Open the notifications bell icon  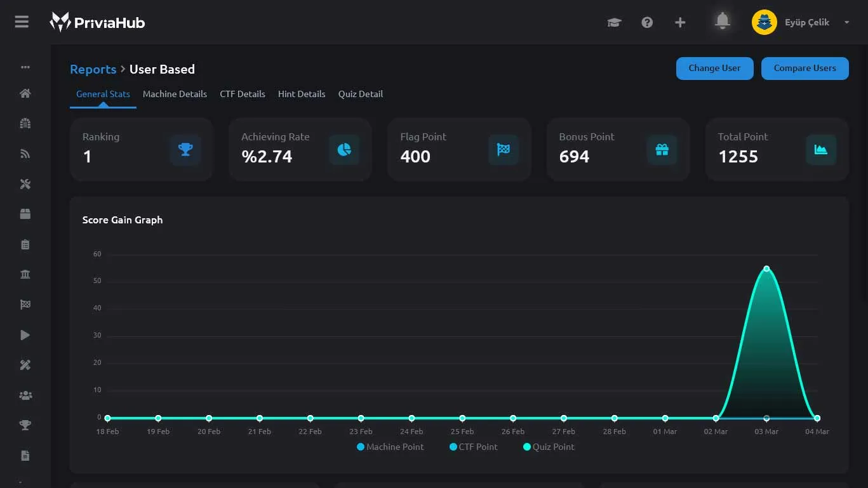722,21
